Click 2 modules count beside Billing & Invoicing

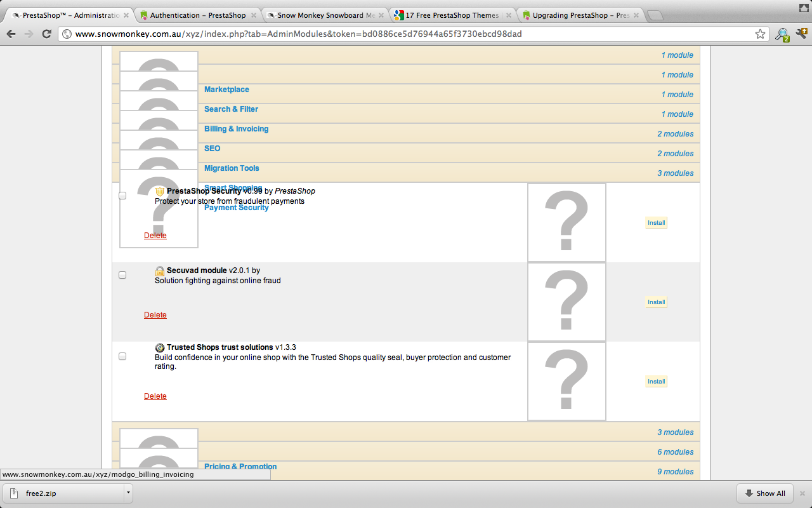coord(675,134)
